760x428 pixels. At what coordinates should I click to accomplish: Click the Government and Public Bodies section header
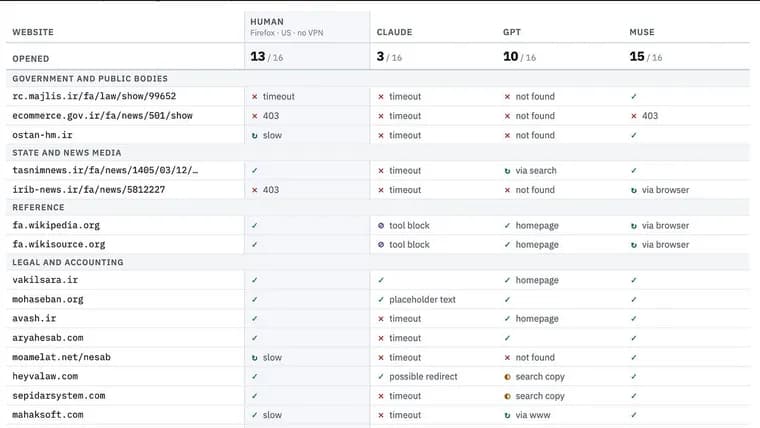[x=90, y=79]
